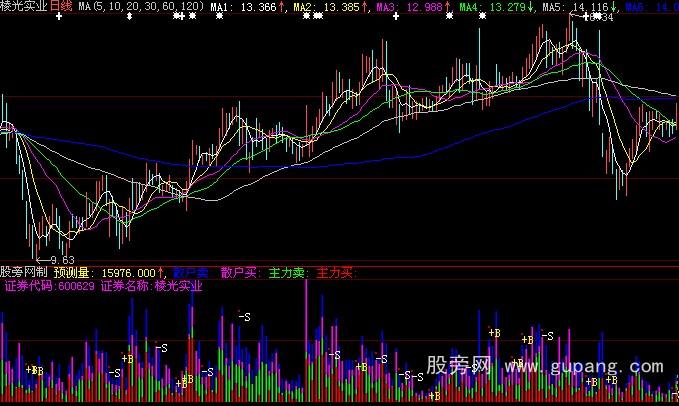The image size is (679, 406).
Task: Select the 散户卖 legend in the volume panel
Action: pos(192,271)
